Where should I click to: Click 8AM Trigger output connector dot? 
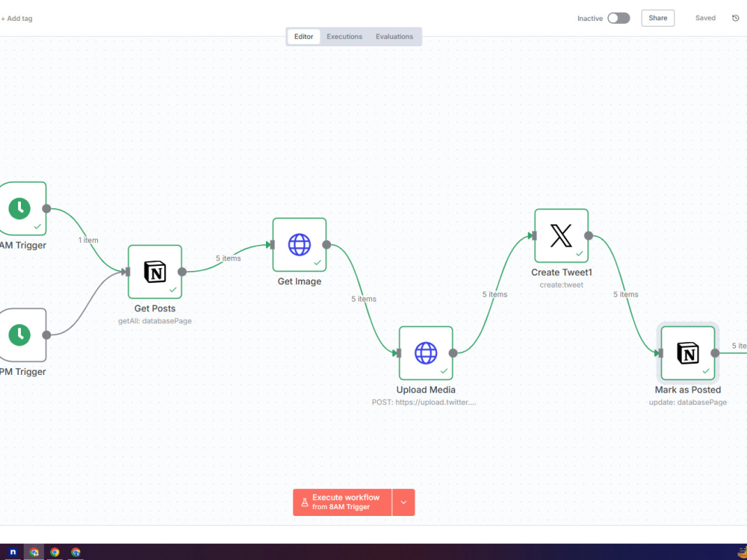[x=46, y=208]
